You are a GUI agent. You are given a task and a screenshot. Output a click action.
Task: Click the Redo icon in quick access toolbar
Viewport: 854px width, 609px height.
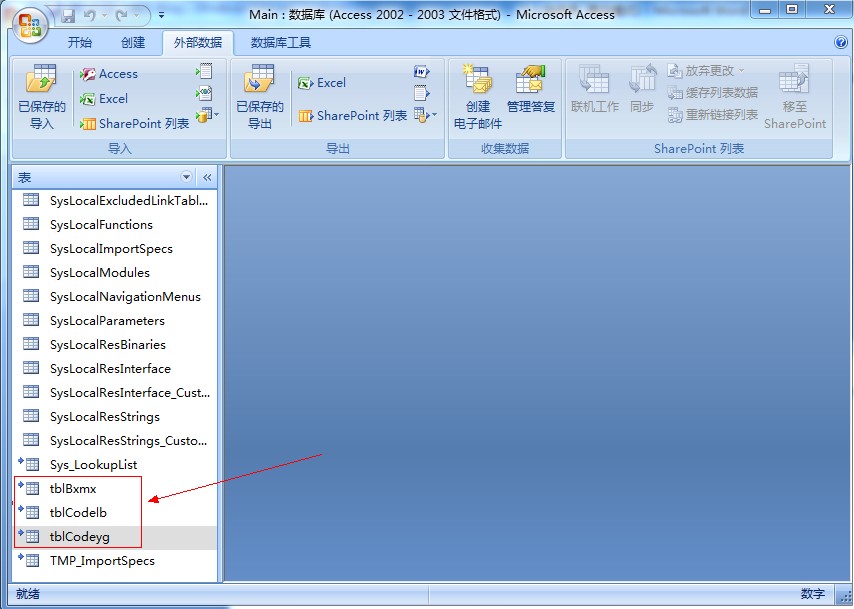[121, 16]
